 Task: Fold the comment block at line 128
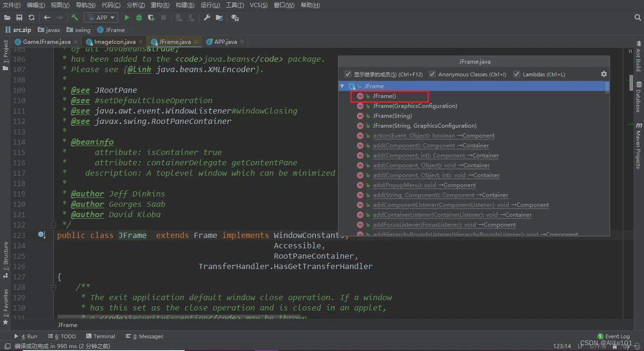53,287
